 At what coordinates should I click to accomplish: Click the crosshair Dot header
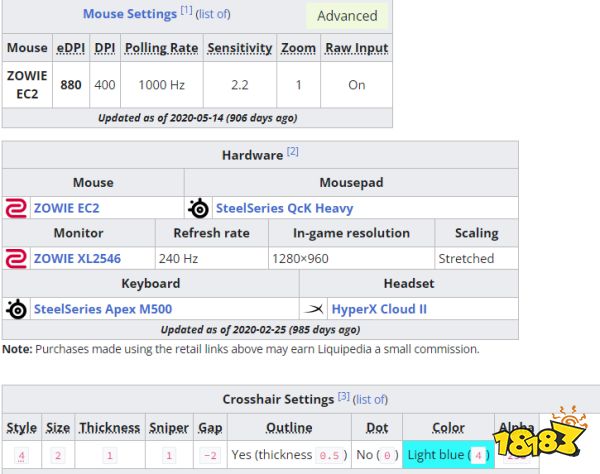377,427
